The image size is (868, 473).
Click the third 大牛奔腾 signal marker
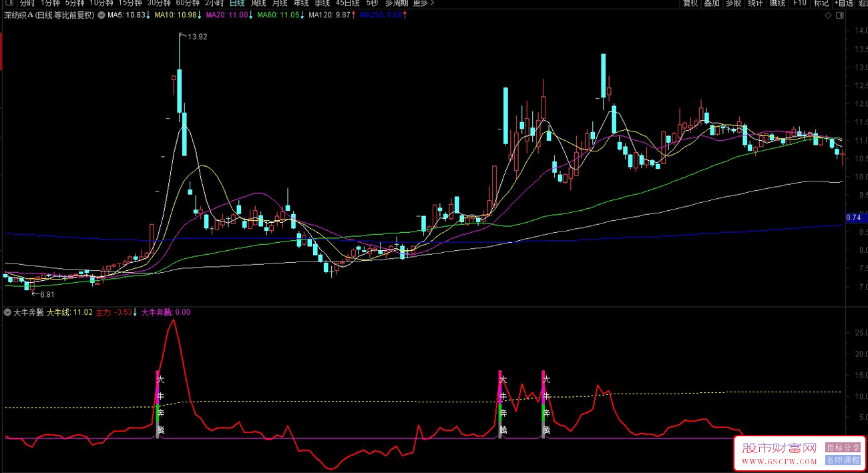coord(546,404)
